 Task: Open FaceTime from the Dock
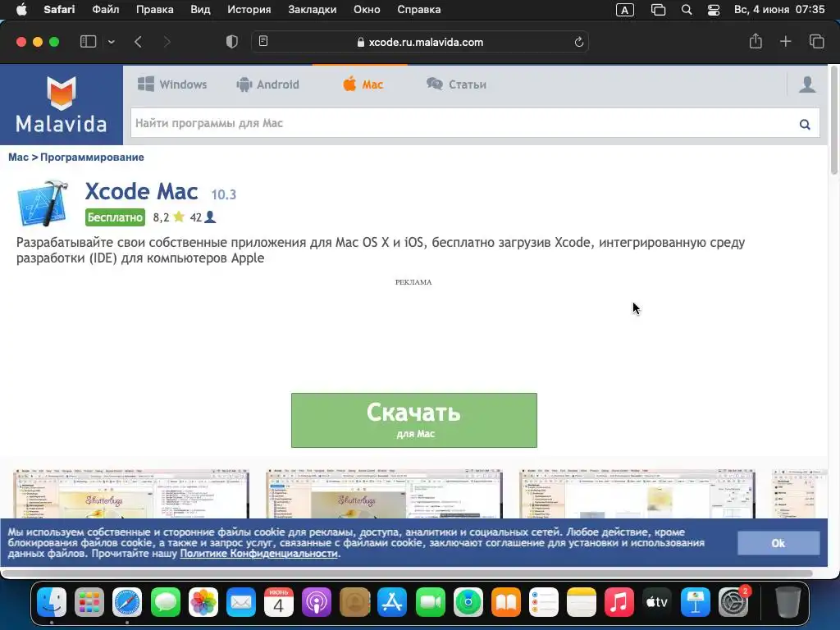pyautogui.click(x=430, y=602)
